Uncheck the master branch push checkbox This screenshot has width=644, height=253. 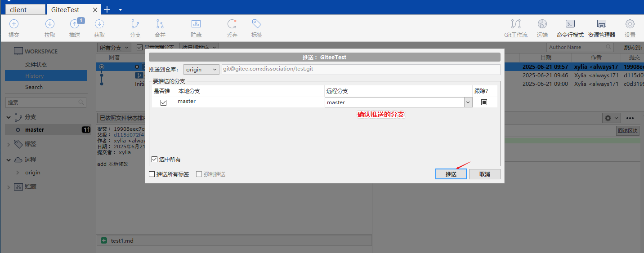pyautogui.click(x=164, y=102)
